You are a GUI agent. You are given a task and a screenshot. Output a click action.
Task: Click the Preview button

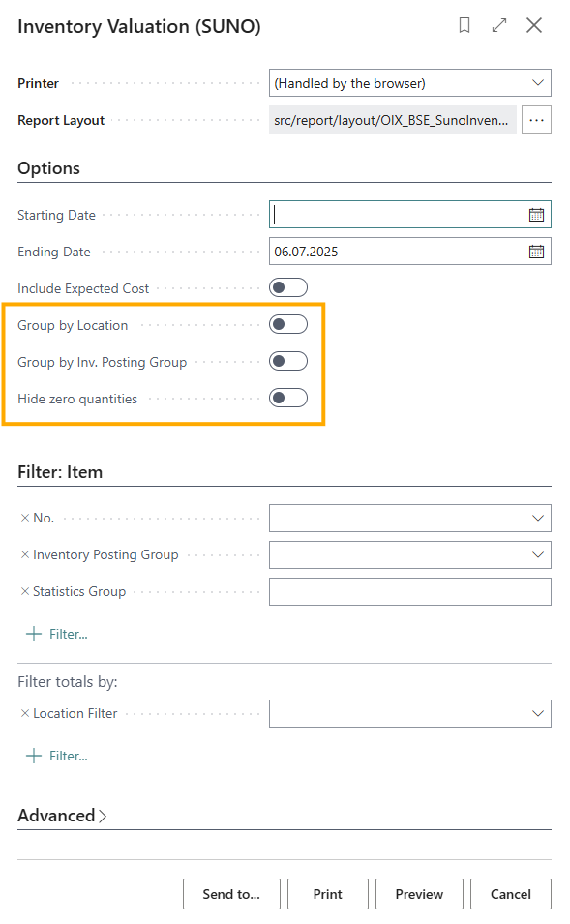tap(419, 894)
